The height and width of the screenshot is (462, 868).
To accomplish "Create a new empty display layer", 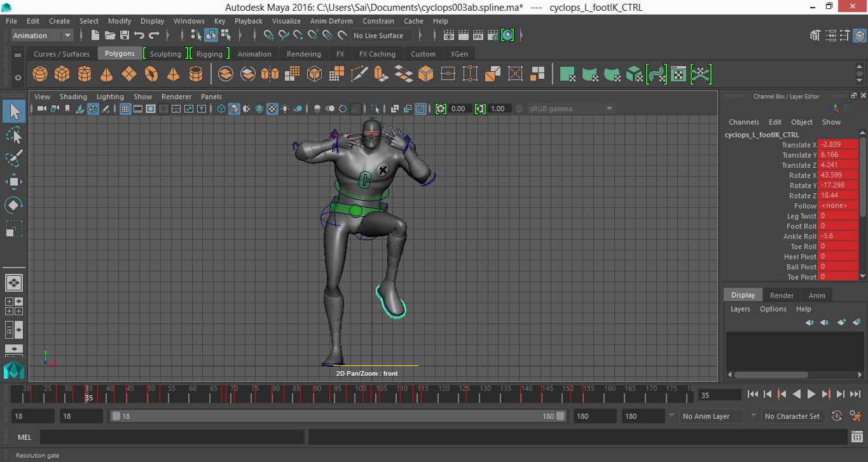I will click(x=842, y=322).
